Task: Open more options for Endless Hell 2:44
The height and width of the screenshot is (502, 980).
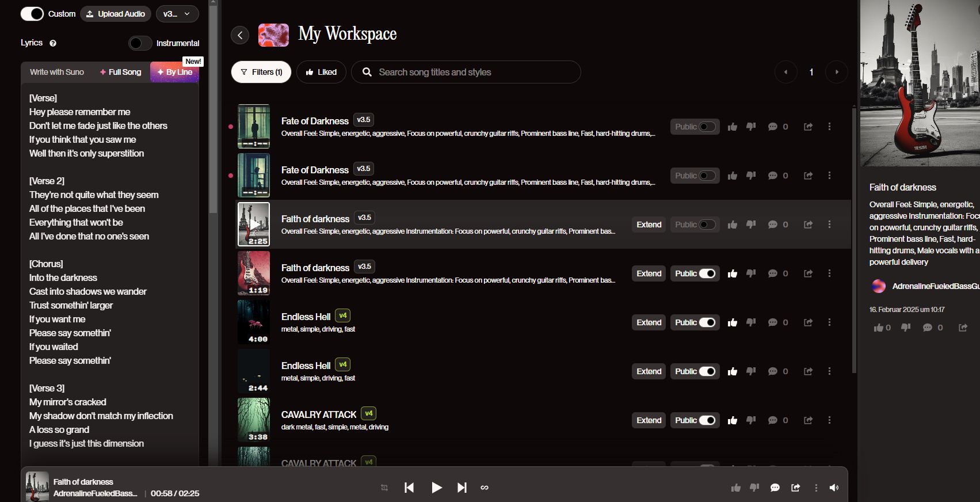Action: pyautogui.click(x=829, y=371)
